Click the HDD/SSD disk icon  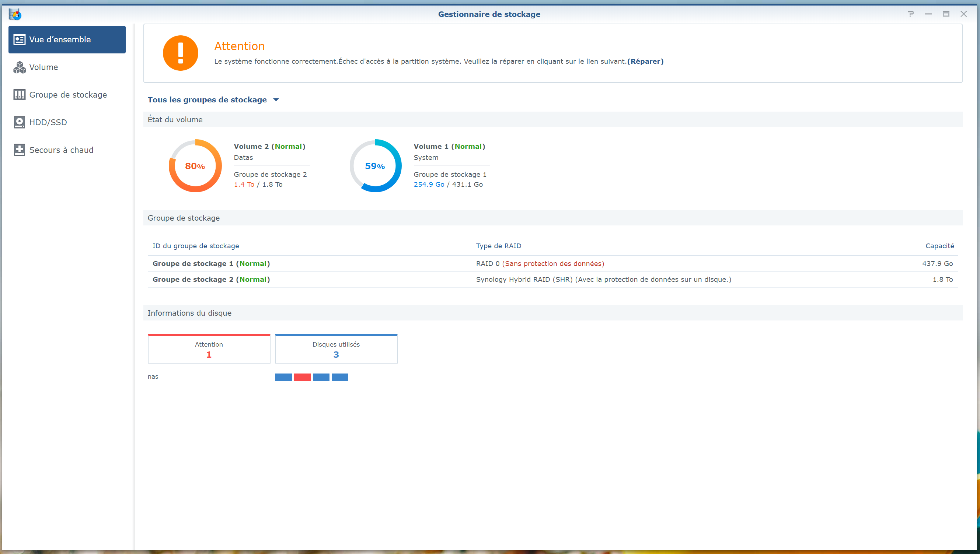[20, 122]
